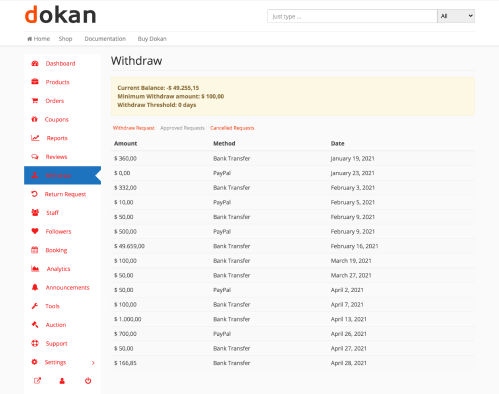Click the Analytics area chart icon
Screen dimensions: 499x394
pyautogui.click(x=35, y=268)
